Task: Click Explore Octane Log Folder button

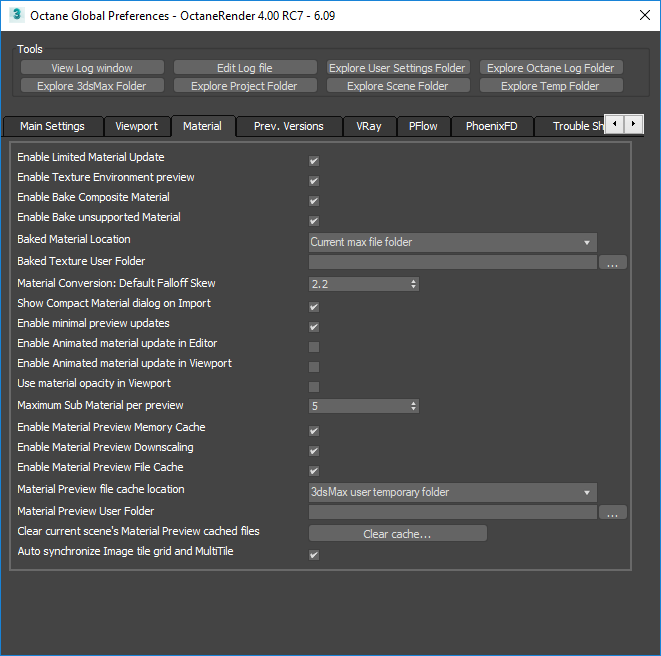Action: coord(550,68)
